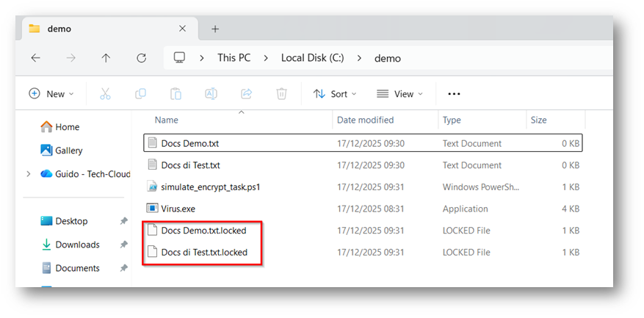Click the Refresh button in navigation bar

click(142, 58)
